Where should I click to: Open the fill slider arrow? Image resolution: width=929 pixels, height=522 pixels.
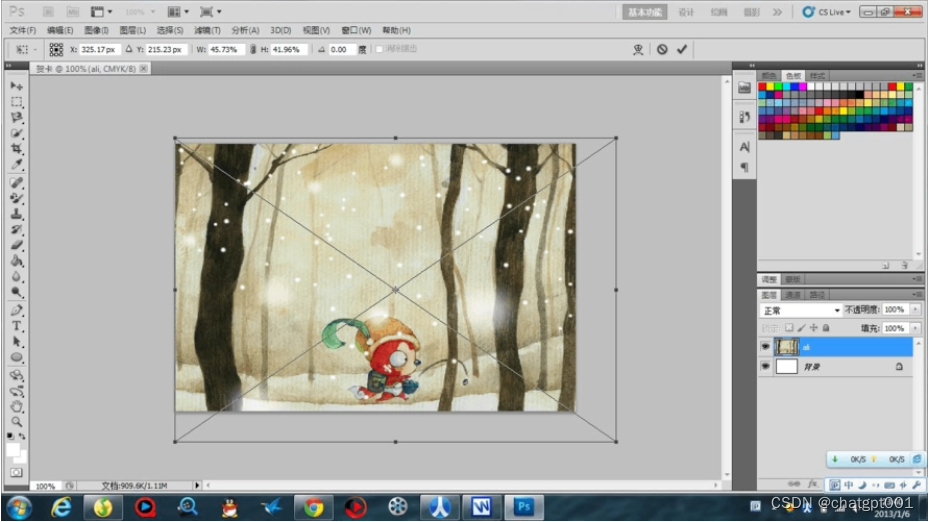pos(915,328)
